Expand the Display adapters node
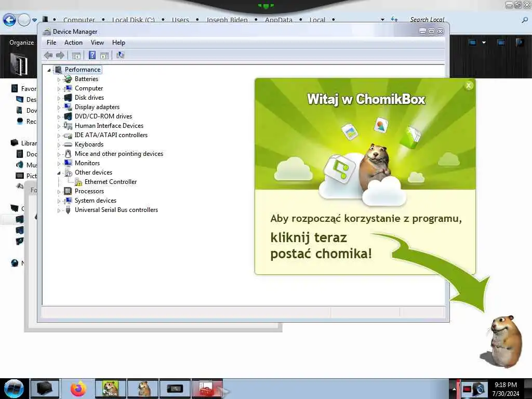 tap(59, 108)
